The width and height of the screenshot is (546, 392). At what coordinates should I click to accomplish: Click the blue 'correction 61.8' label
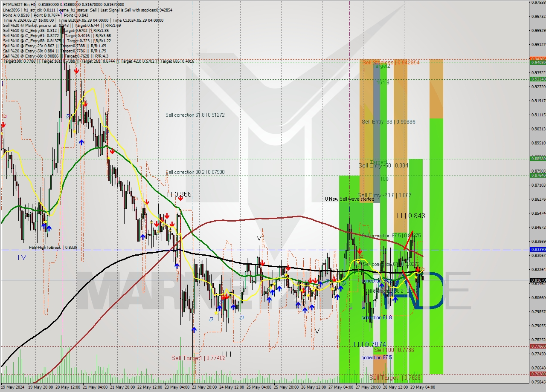coord(376,318)
